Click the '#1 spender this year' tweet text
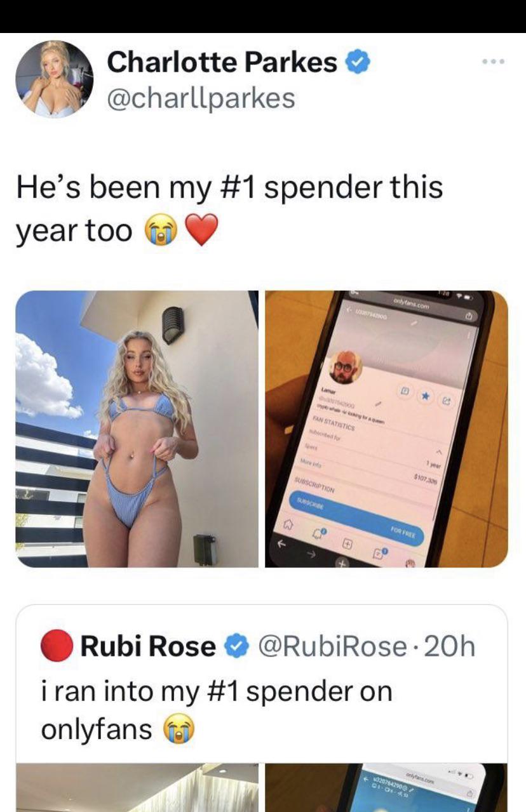This screenshot has height=812, width=526. pos(229,210)
